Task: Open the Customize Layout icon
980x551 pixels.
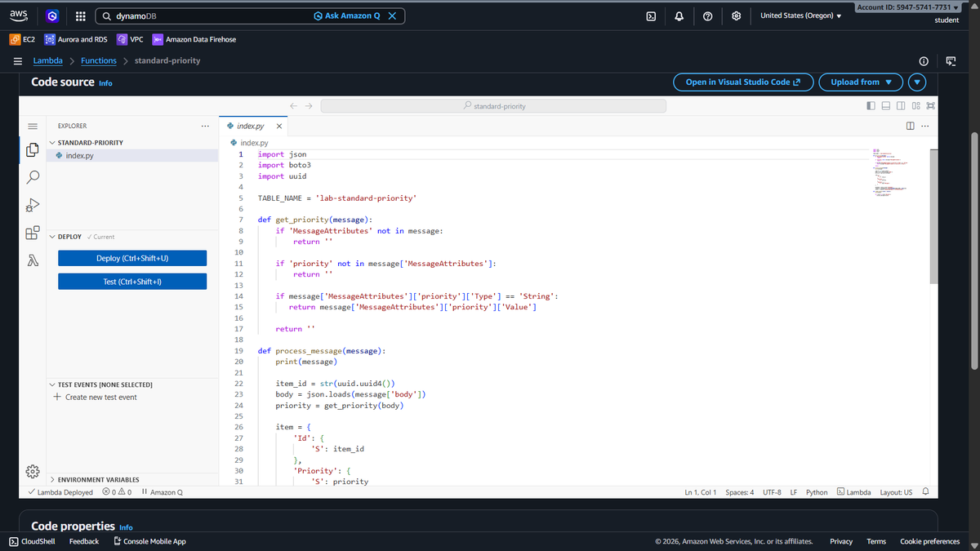Action: point(915,106)
